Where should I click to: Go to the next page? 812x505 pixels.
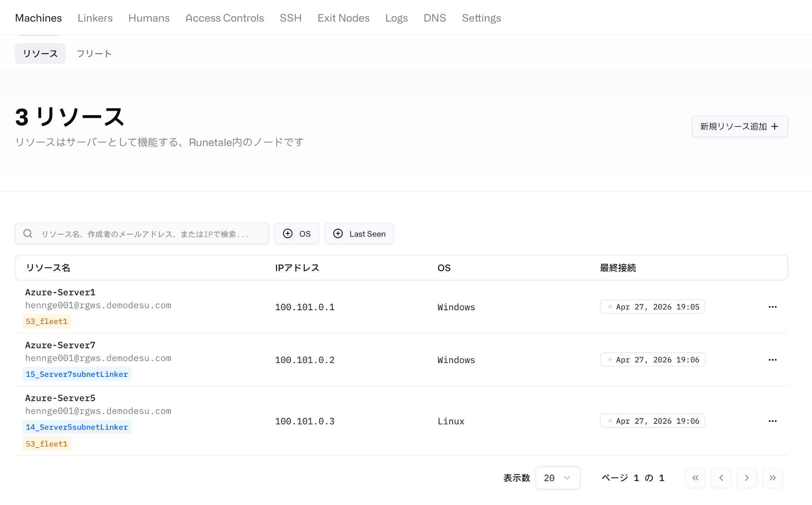[747, 478]
